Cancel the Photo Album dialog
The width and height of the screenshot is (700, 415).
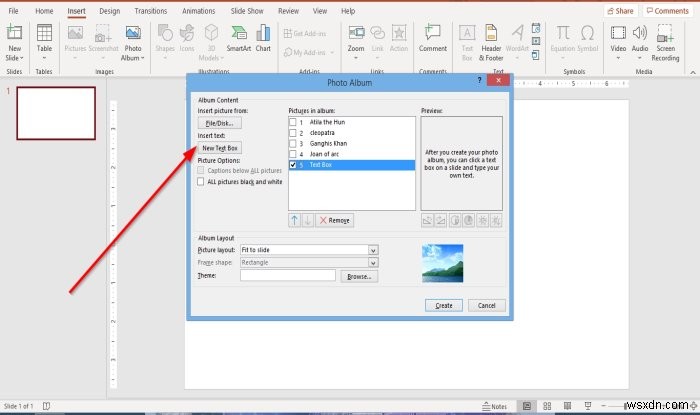487,305
